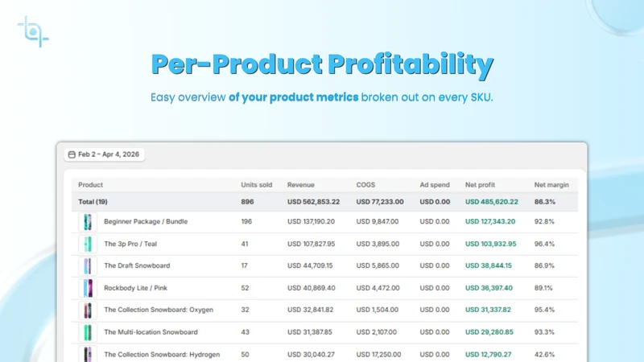This screenshot has height=362, width=644.
Task: Select the Total (19) row label
Action: [x=93, y=202]
